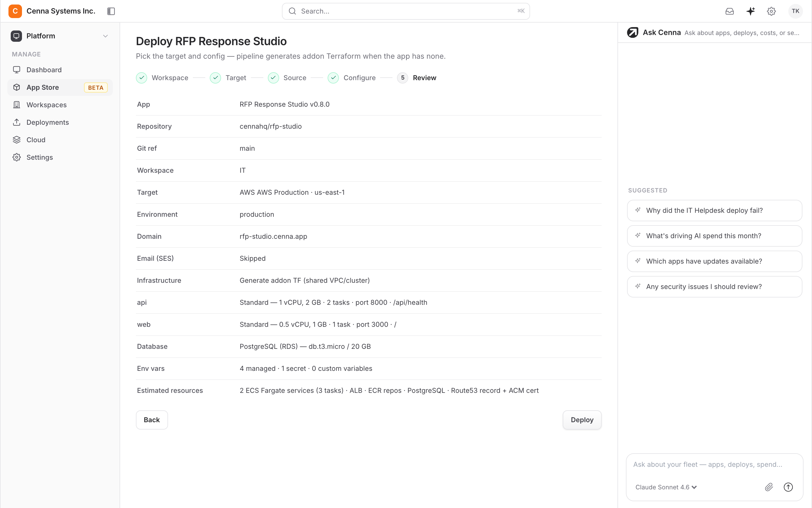The height and width of the screenshot is (508, 812).
Task: Click the Workspace step checkmark icon
Action: (142, 78)
